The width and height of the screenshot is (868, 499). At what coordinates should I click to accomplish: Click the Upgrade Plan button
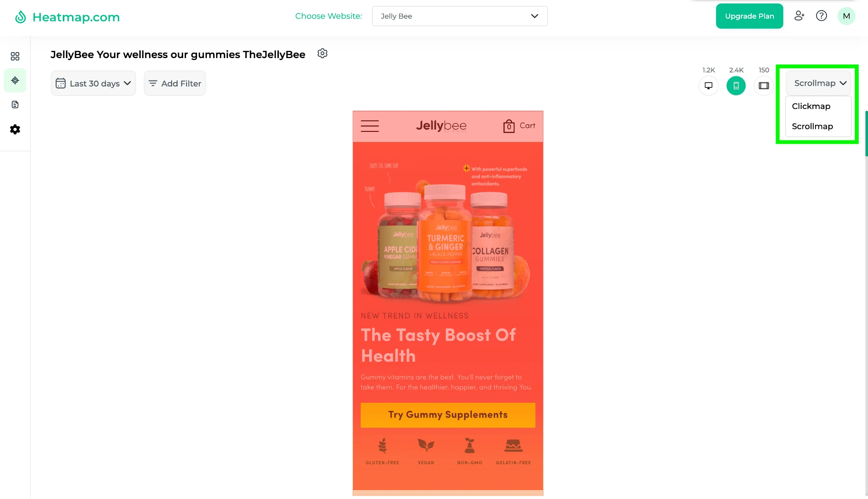(x=749, y=16)
